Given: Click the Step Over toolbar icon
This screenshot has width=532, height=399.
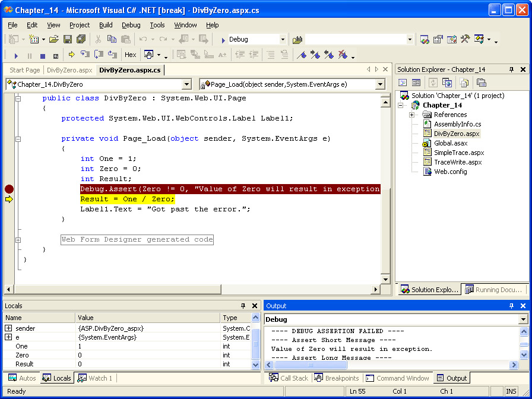Looking at the screenshot, I should pos(98,55).
